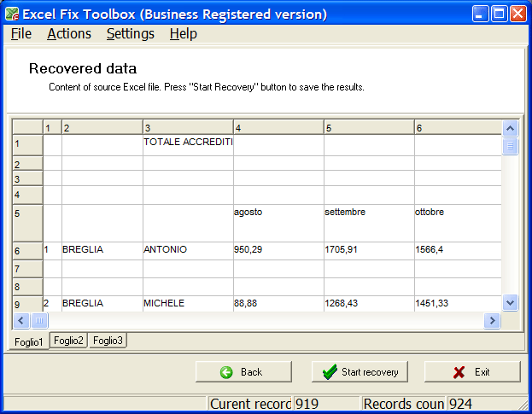Select the cell with value 1566,4
This screenshot has height=414, width=532.
click(458, 251)
